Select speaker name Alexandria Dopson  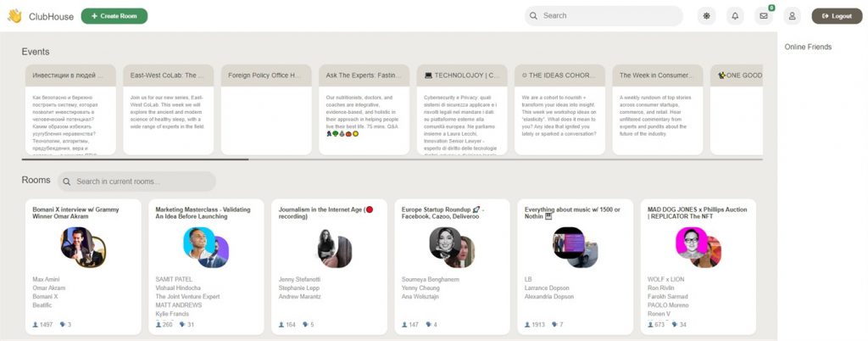549,297
